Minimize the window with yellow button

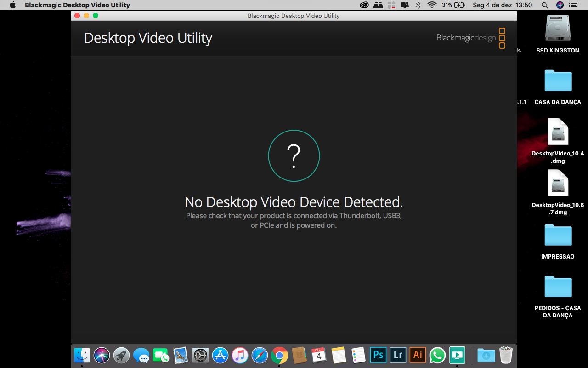(x=86, y=16)
